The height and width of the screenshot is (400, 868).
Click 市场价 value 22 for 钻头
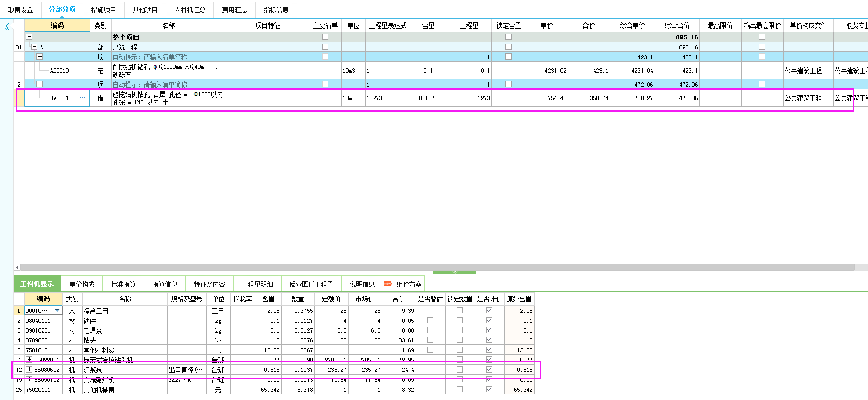[x=365, y=340]
